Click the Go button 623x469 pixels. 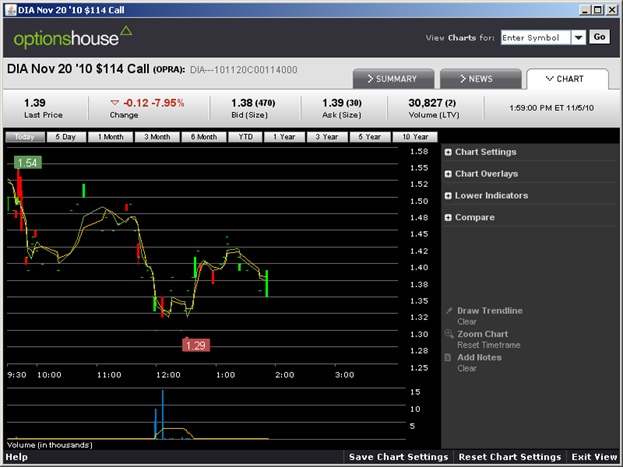click(599, 37)
